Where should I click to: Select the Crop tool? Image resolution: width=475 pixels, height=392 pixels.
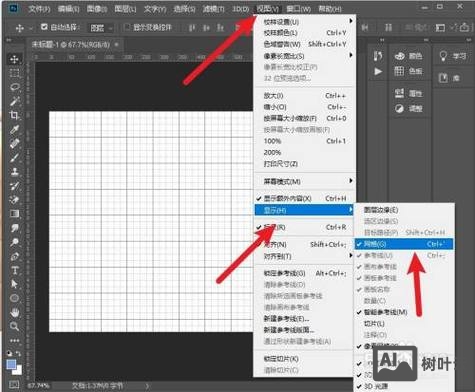pyautogui.click(x=14, y=115)
